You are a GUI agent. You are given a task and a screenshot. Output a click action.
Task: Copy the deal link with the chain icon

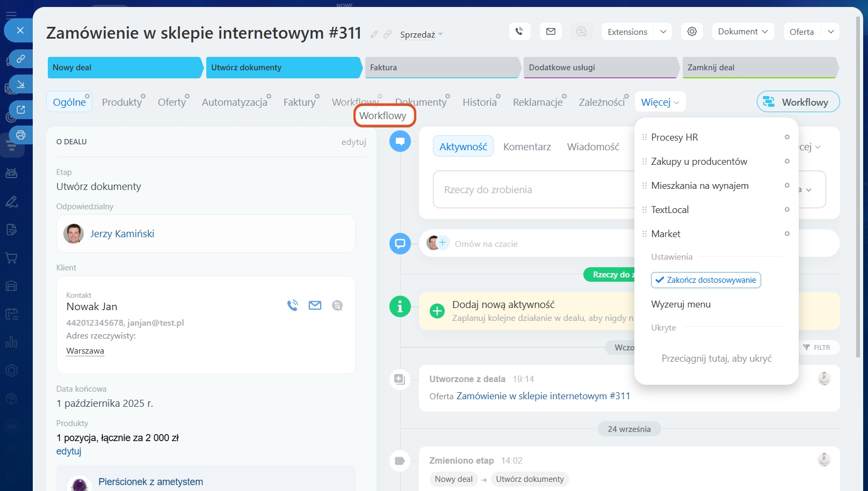387,34
